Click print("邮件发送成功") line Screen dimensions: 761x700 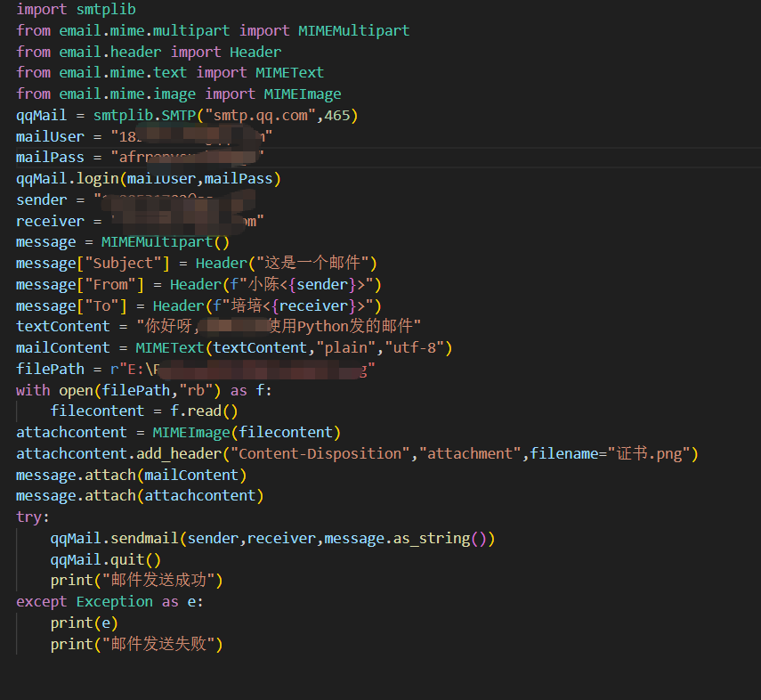[136, 581]
